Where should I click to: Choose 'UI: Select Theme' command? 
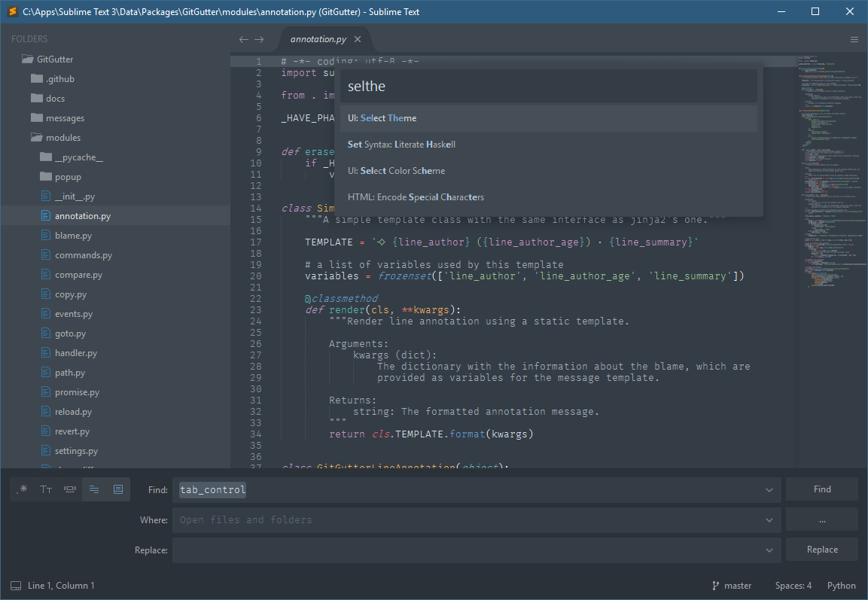[x=549, y=118]
